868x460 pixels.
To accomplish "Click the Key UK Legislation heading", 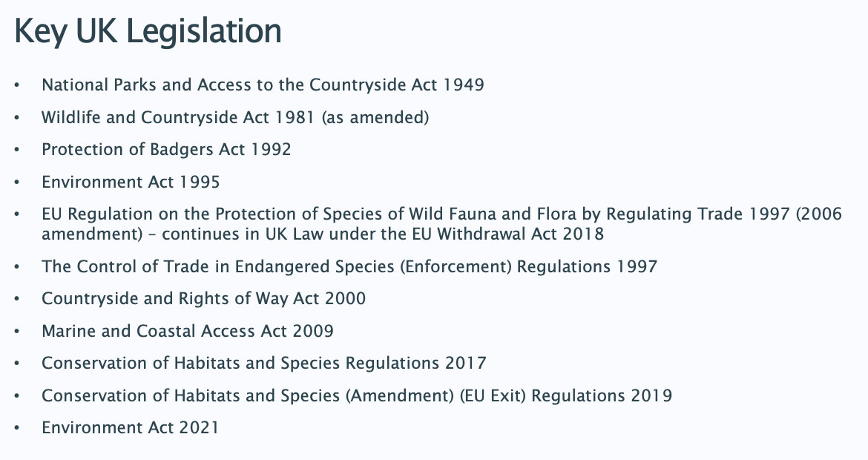I will (148, 32).
